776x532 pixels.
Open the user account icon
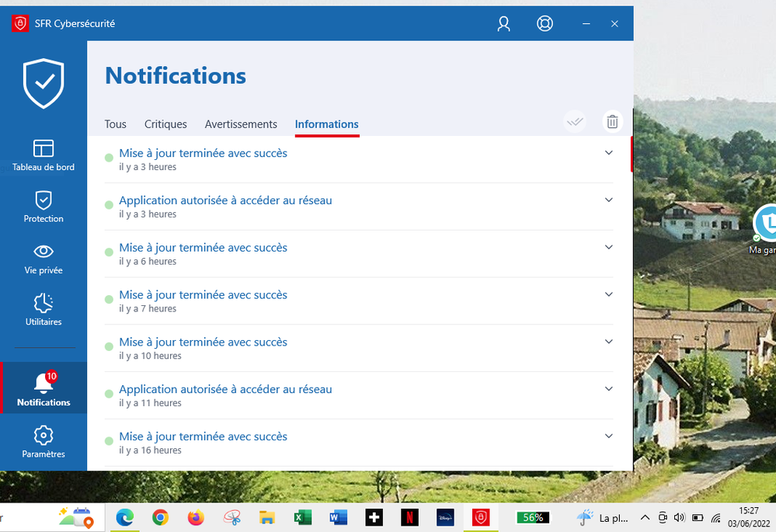click(x=503, y=24)
